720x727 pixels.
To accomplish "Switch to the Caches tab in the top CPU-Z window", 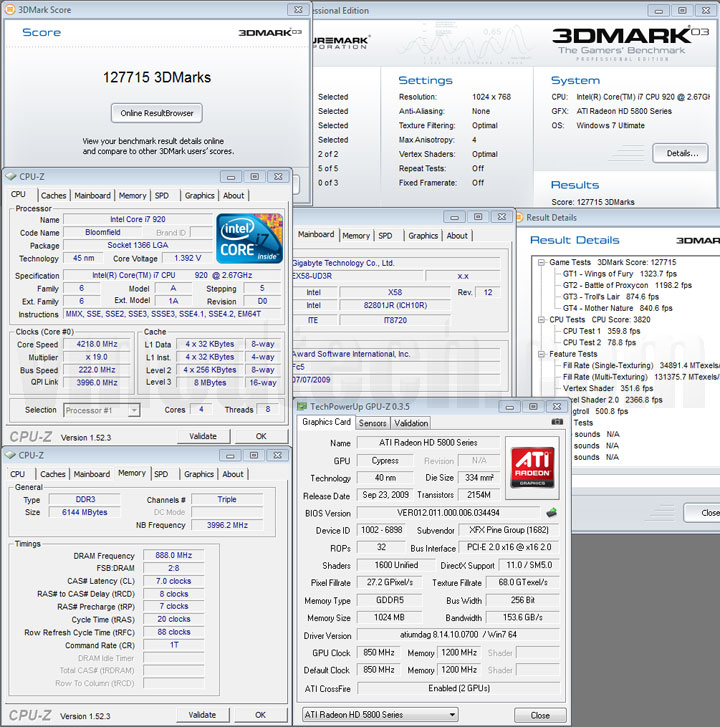I will 53,196.
